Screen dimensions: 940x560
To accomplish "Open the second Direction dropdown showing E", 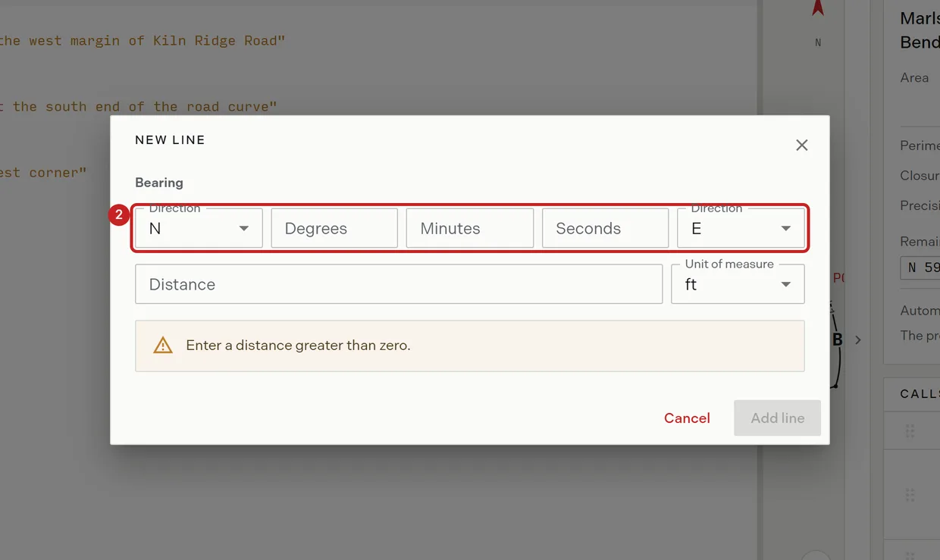I will tap(741, 228).
